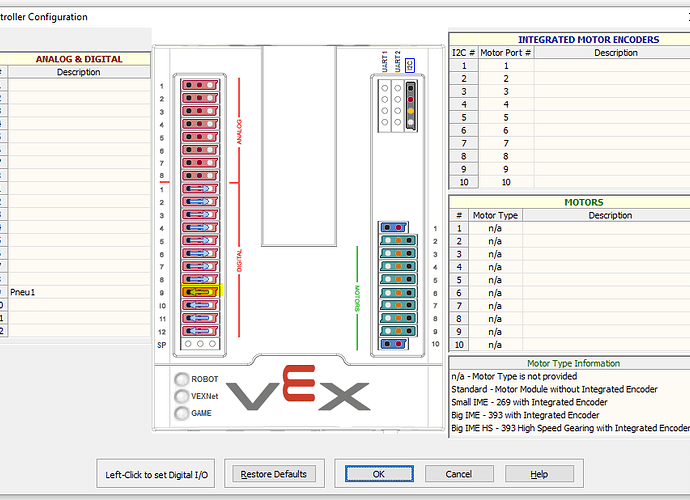
Task: Click the GAME status LED
Action: (x=181, y=413)
